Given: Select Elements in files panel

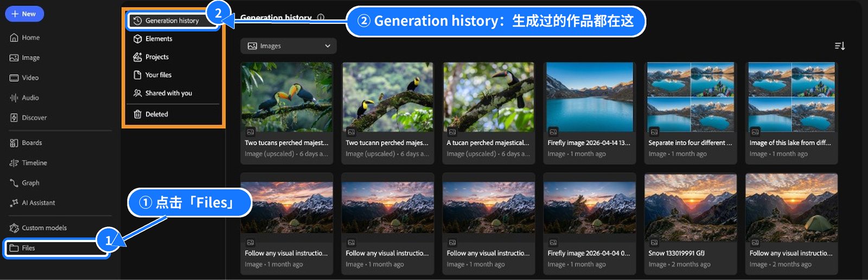Looking at the screenshot, I should (x=153, y=38).
